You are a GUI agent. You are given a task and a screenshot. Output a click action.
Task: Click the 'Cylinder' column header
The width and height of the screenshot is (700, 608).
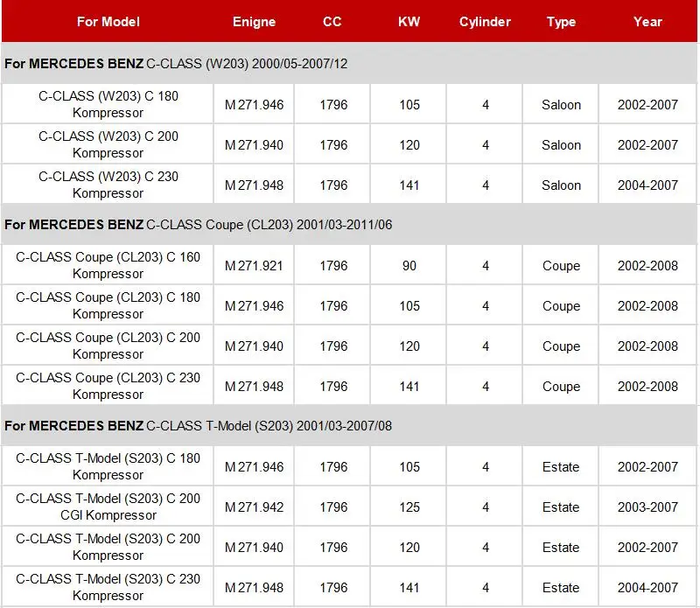[485, 21]
